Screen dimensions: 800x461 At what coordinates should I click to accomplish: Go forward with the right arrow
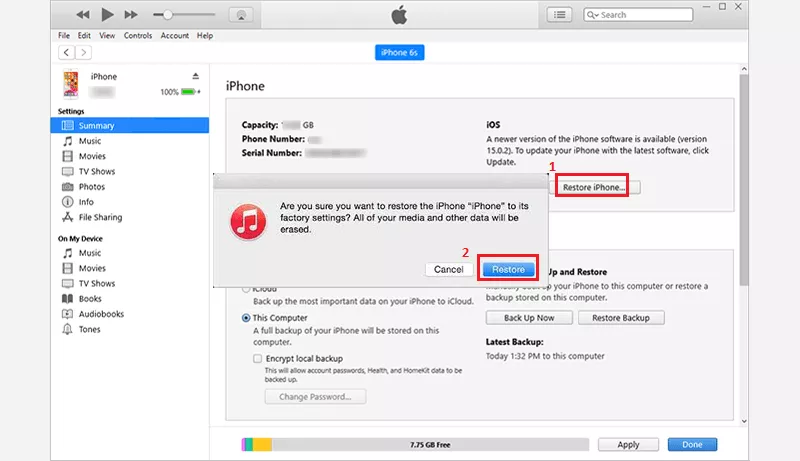click(x=84, y=53)
